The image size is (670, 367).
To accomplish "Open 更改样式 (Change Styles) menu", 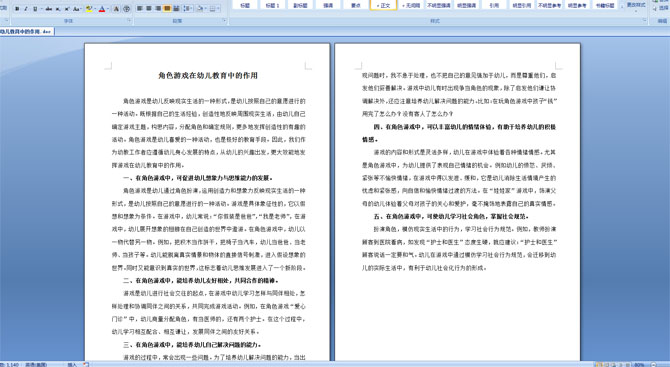I will pos(636,6).
